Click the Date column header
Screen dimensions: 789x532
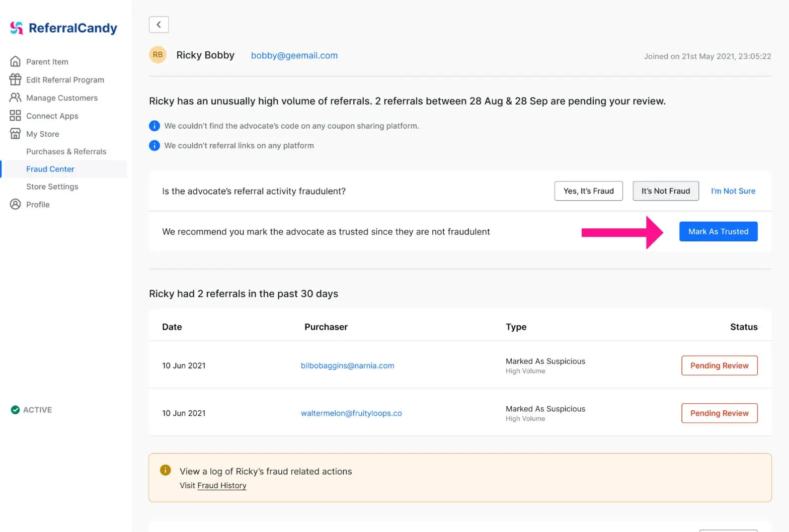point(172,327)
